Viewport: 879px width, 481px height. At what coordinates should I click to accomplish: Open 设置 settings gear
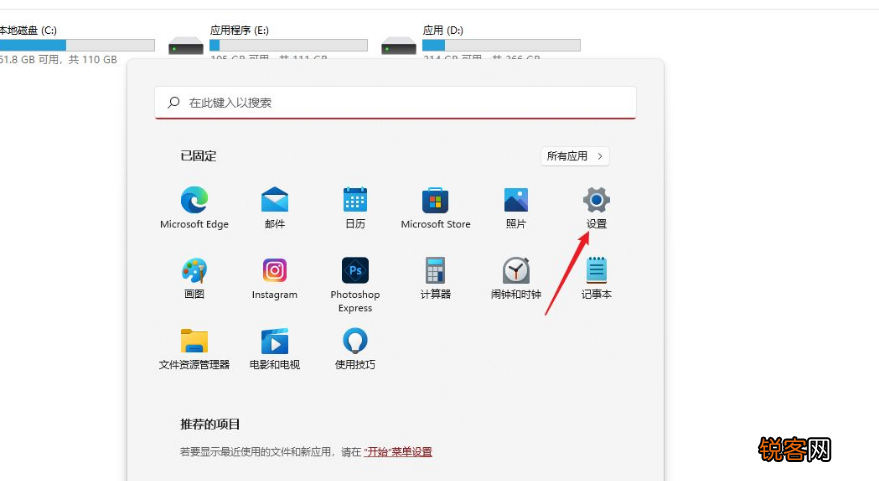point(596,207)
